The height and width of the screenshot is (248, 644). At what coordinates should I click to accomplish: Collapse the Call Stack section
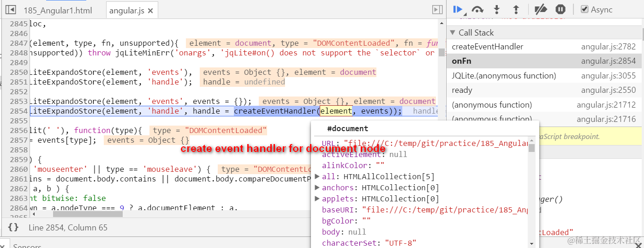coord(452,32)
